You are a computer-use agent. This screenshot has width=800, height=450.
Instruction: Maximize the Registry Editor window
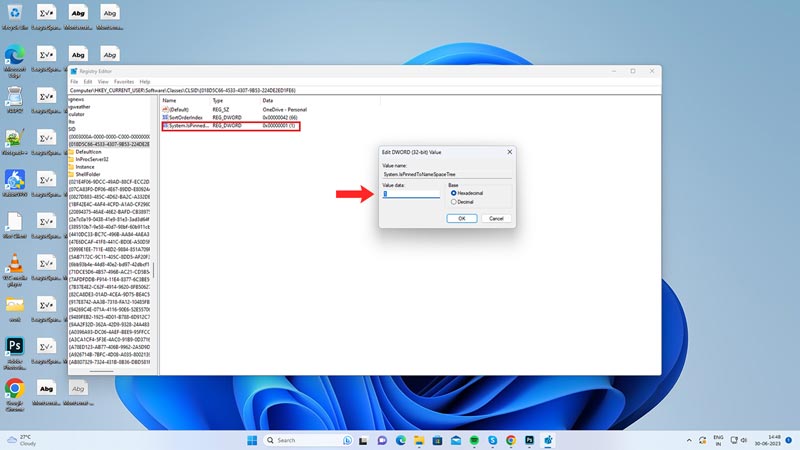coord(633,71)
